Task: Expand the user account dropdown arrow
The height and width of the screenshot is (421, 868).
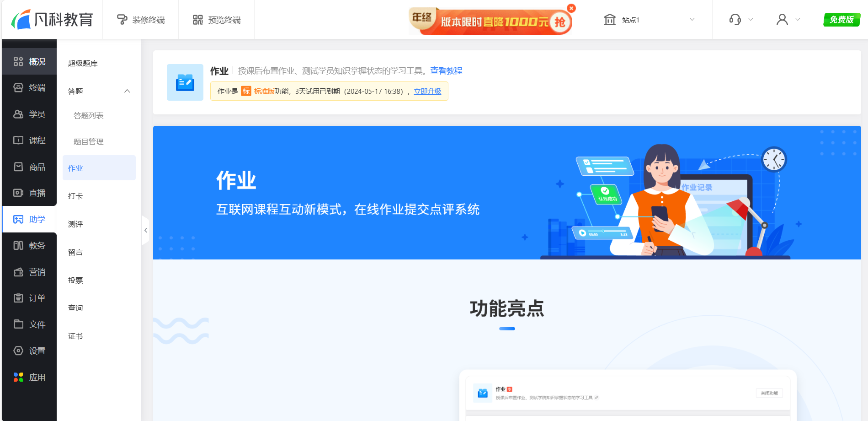Action: (x=798, y=20)
